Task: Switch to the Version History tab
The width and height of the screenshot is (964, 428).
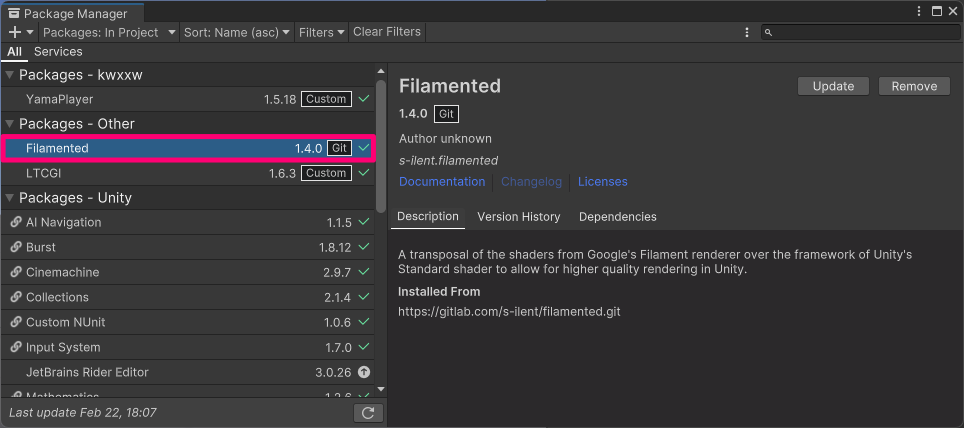Action: click(x=519, y=216)
